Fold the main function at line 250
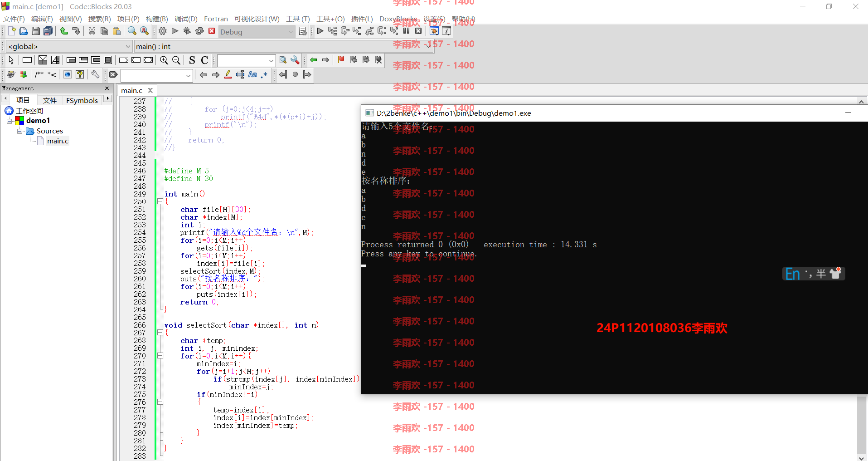 point(160,201)
